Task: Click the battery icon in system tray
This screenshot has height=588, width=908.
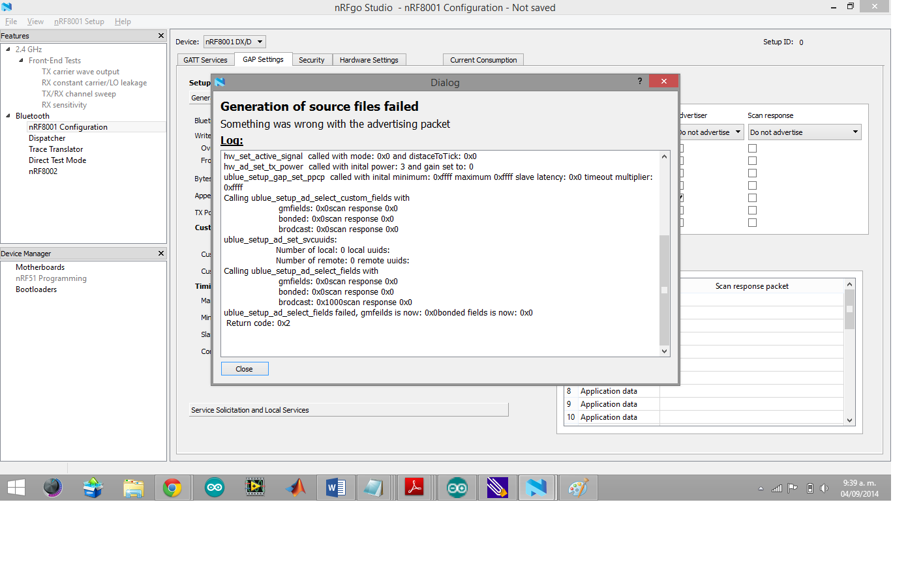Action: pyautogui.click(x=810, y=488)
